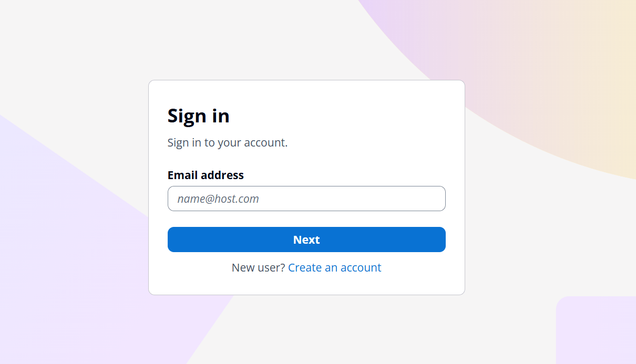Select the 'Sign in to your account.' subtitle

pos(227,142)
